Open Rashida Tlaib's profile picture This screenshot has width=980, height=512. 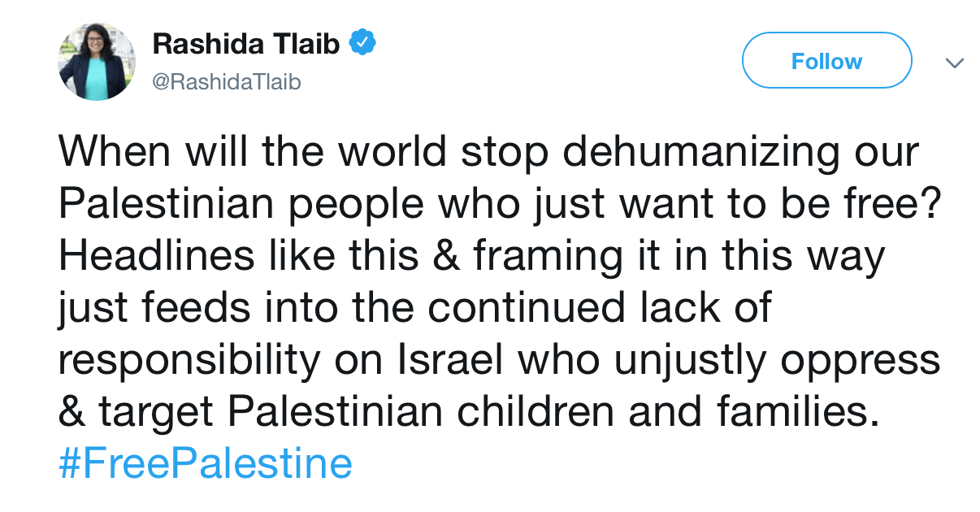(97, 62)
